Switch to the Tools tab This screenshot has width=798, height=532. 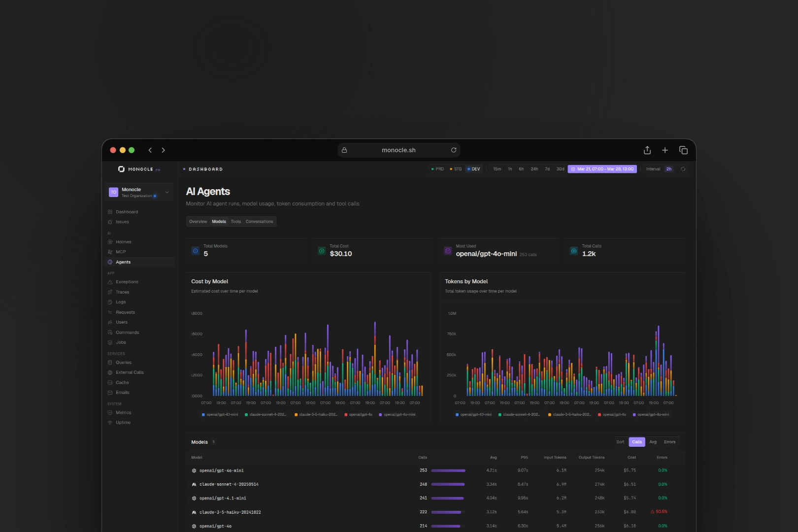236,222
